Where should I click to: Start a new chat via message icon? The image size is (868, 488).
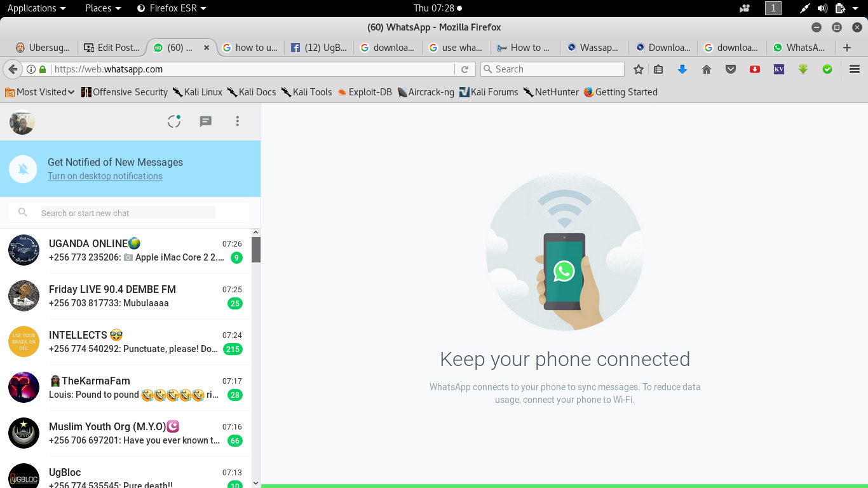pyautogui.click(x=205, y=121)
